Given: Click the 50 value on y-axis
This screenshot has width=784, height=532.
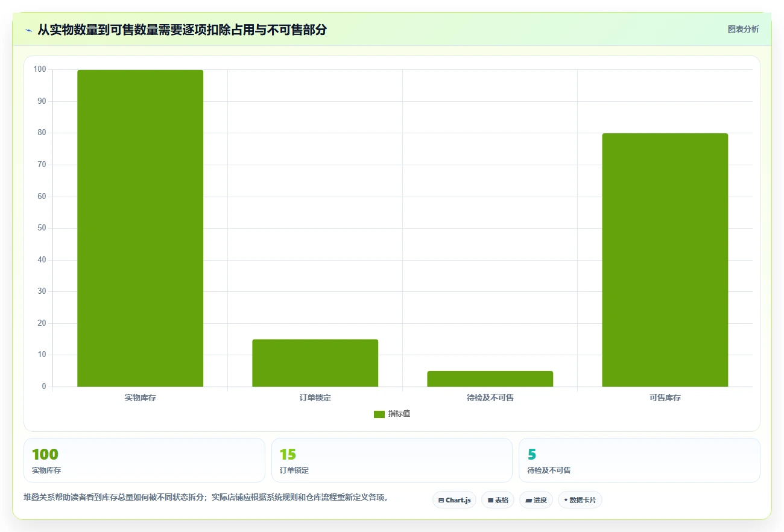Looking at the screenshot, I should tap(42, 228).
